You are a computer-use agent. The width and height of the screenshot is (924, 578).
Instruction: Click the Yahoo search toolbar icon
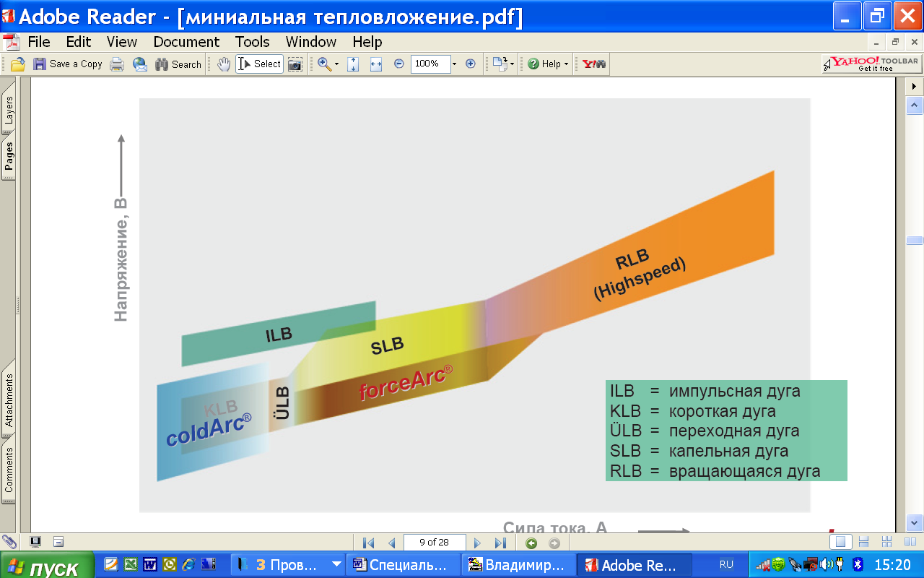[x=594, y=64]
